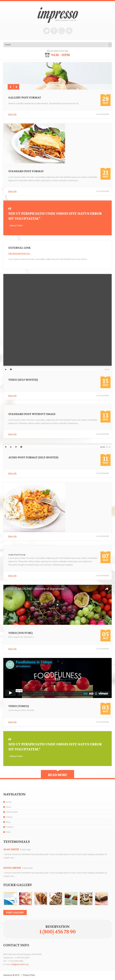Adjust the Vimeo volume bars

pos(85,693)
